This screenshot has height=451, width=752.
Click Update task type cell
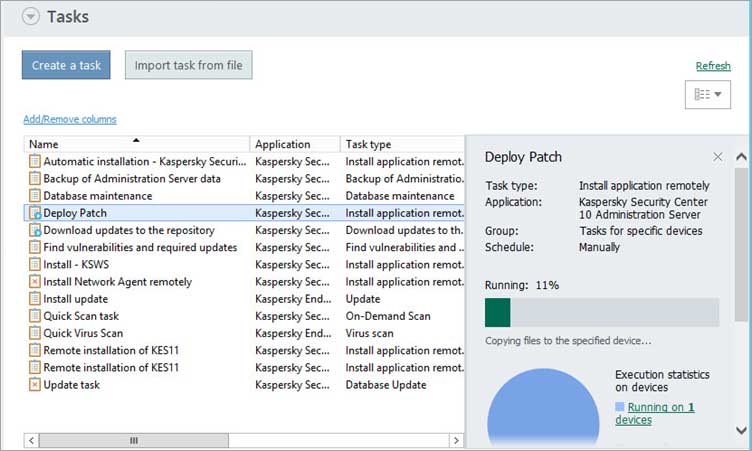pyautogui.click(x=363, y=299)
